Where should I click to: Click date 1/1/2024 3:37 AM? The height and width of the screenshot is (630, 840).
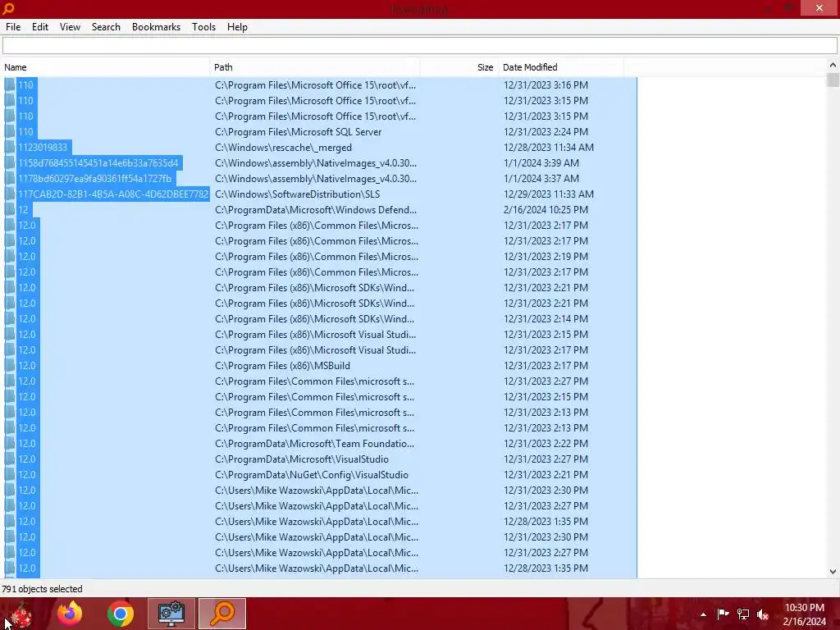click(541, 178)
